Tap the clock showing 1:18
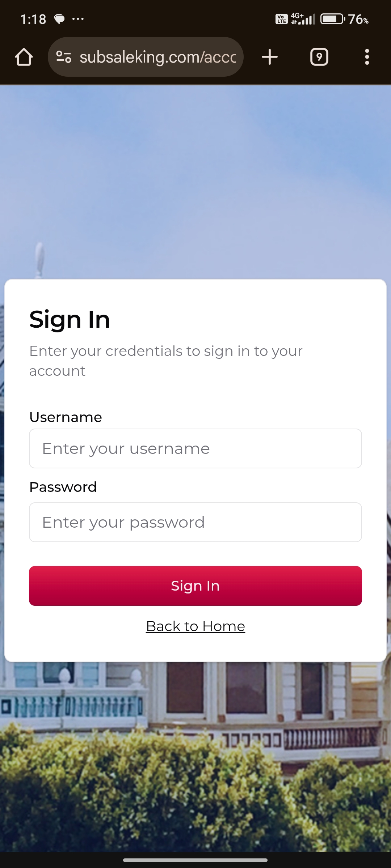 (33, 19)
